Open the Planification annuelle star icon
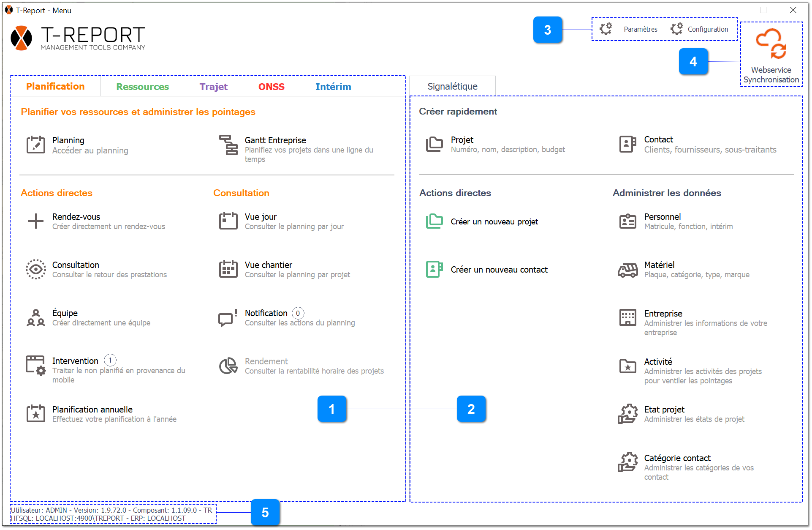Viewport: 812px width, 530px height. (x=35, y=414)
